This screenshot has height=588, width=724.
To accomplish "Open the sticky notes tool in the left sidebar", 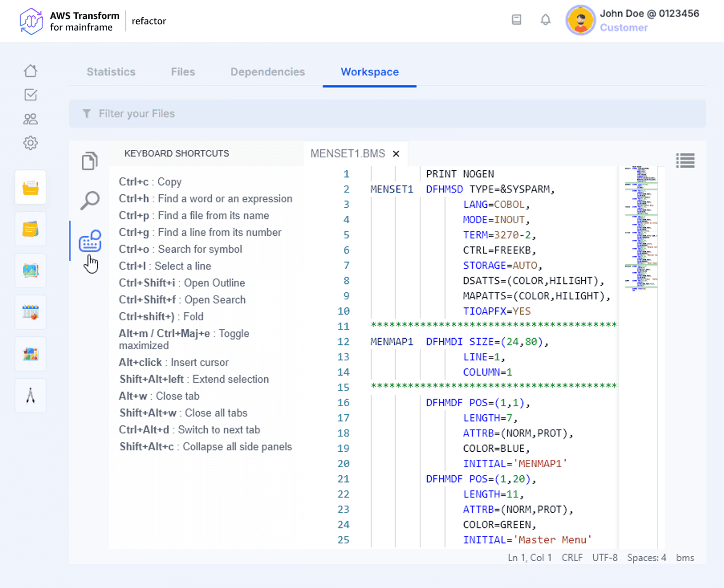I will tap(31, 229).
